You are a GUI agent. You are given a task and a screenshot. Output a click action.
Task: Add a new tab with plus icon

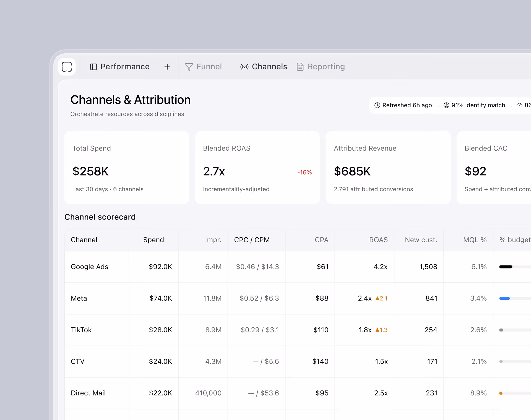(x=167, y=67)
